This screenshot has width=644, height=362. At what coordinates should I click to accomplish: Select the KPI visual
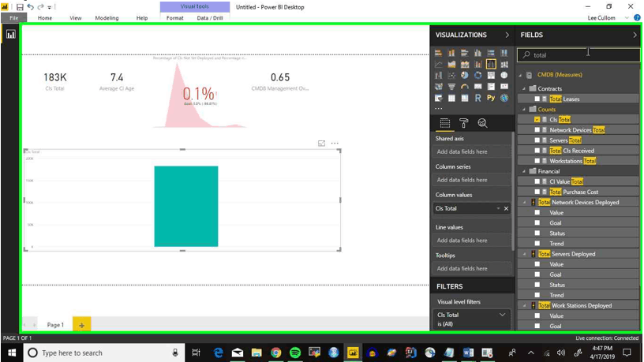click(504, 87)
